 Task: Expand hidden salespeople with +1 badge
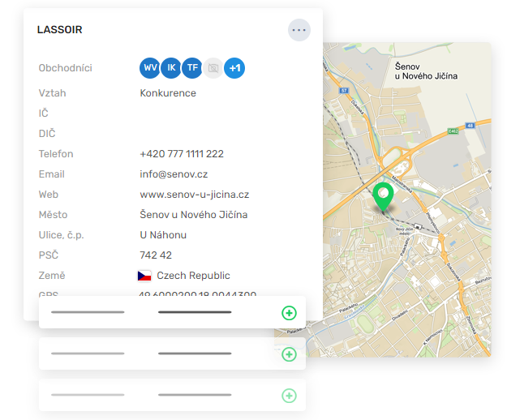pyautogui.click(x=234, y=68)
